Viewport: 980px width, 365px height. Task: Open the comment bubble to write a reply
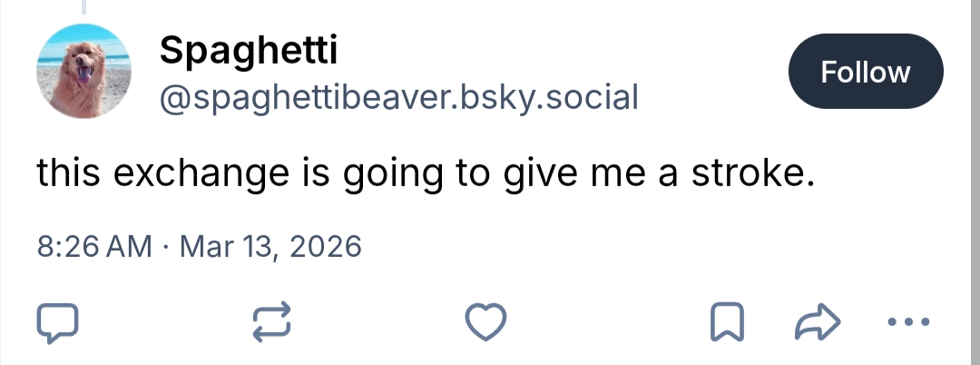pos(58,321)
